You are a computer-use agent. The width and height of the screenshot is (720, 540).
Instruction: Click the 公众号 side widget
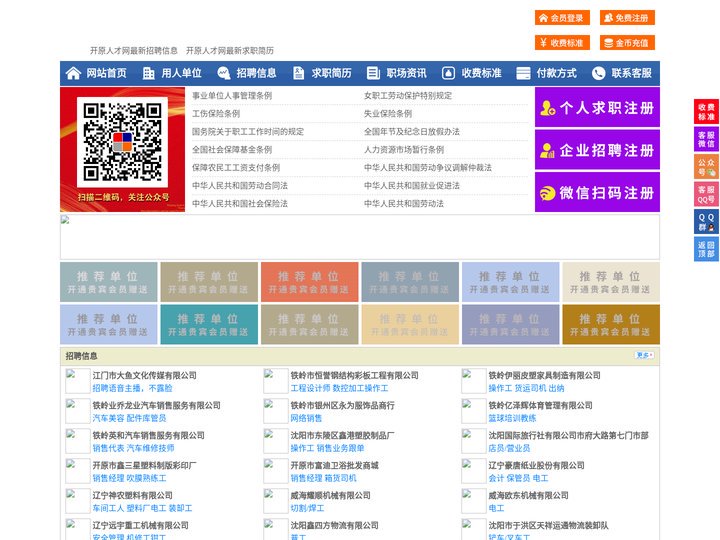[x=706, y=167]
